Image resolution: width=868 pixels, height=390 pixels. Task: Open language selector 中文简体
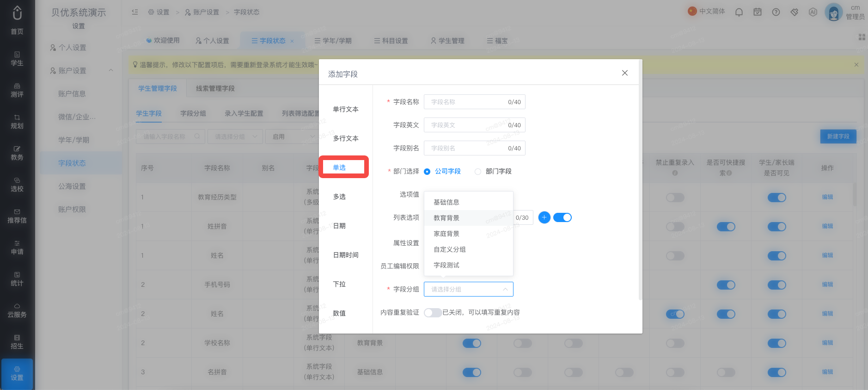[x=706, y=12]
